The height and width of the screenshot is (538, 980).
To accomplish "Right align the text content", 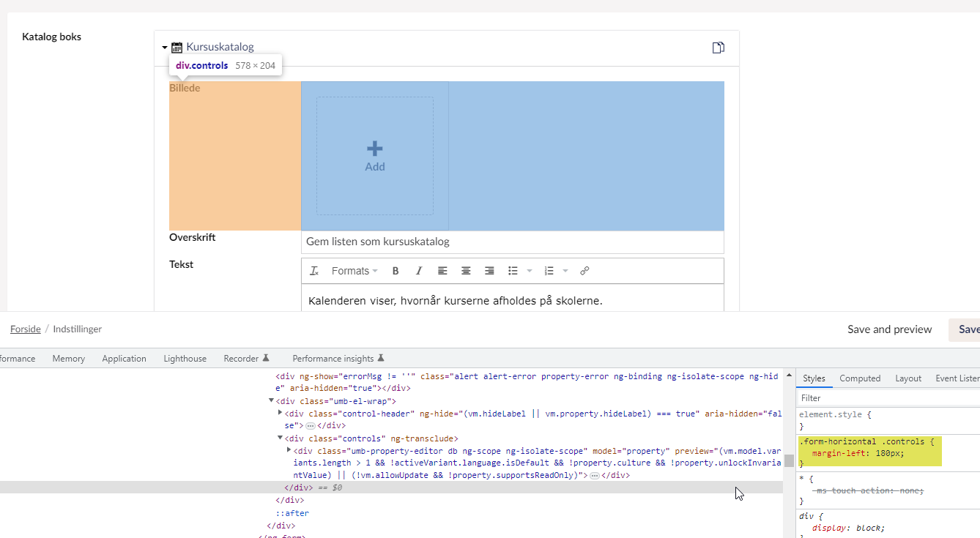I will click(489, 270).
